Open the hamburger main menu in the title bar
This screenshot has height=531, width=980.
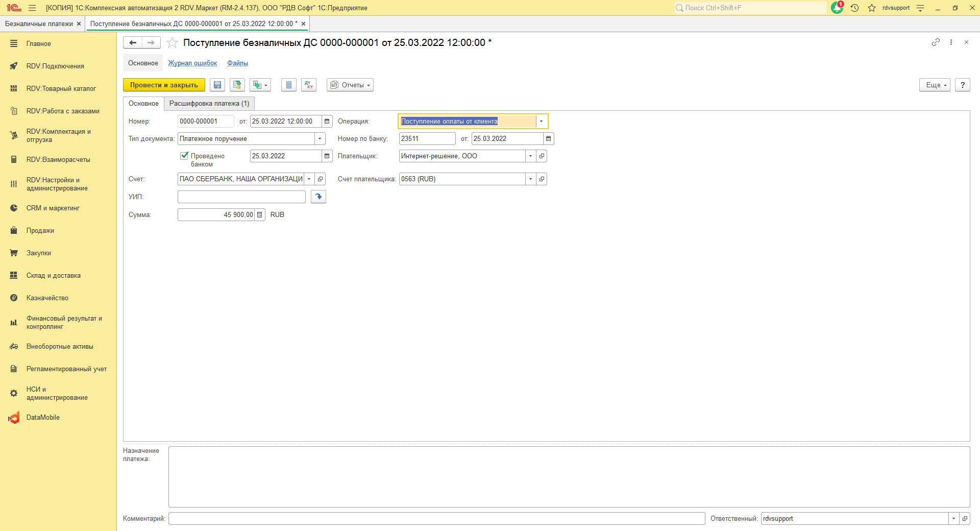coord(32,8)
